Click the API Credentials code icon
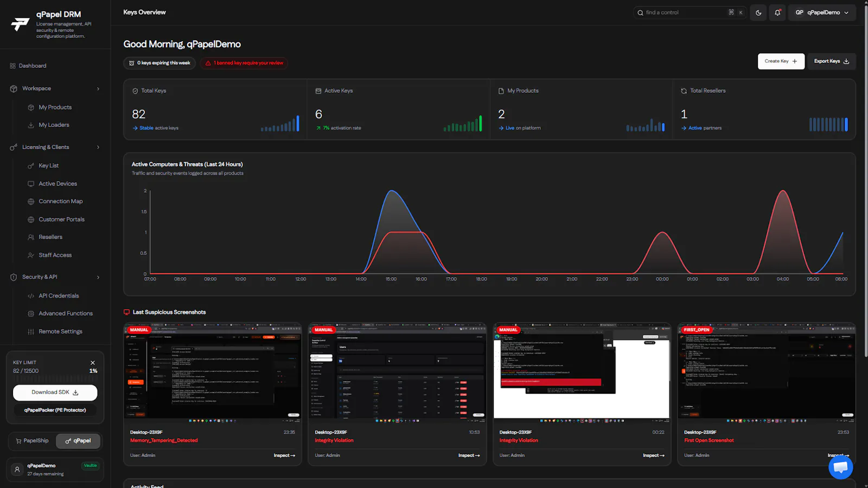This screenshot has width=868, height=488. (31, 296)
